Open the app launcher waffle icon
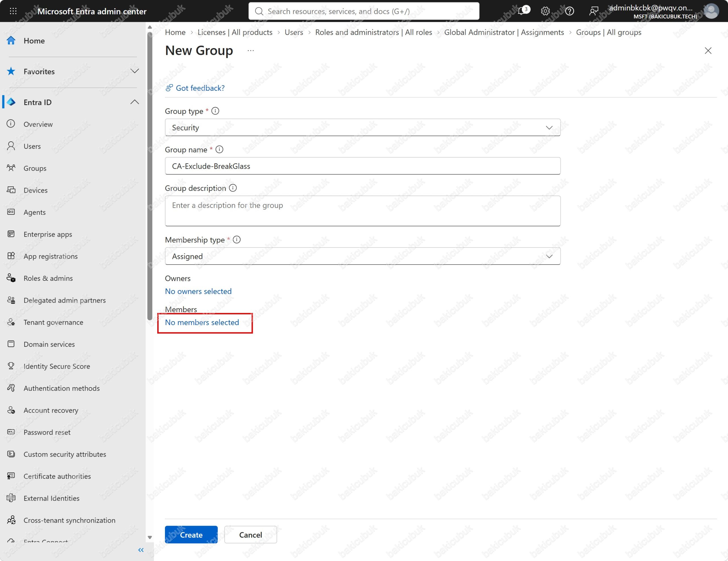 point(13,11)
